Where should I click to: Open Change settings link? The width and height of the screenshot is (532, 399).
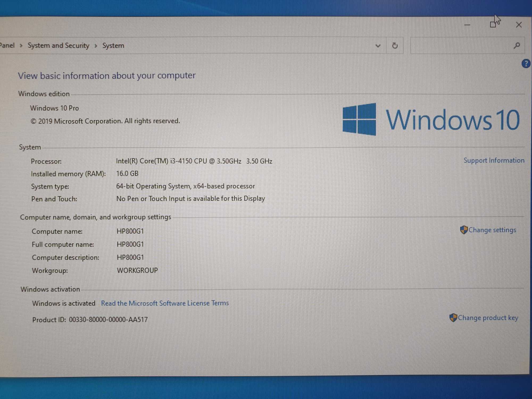pos(492,230)
